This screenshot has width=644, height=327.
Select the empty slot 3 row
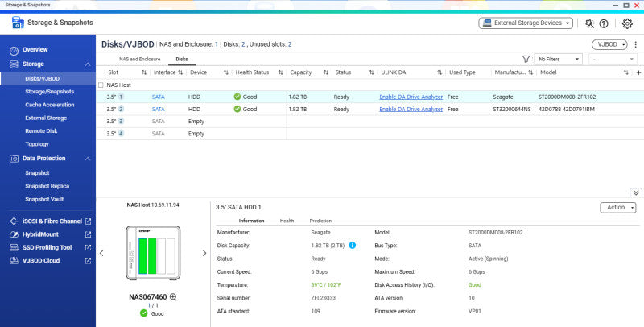tap(369, 122)
